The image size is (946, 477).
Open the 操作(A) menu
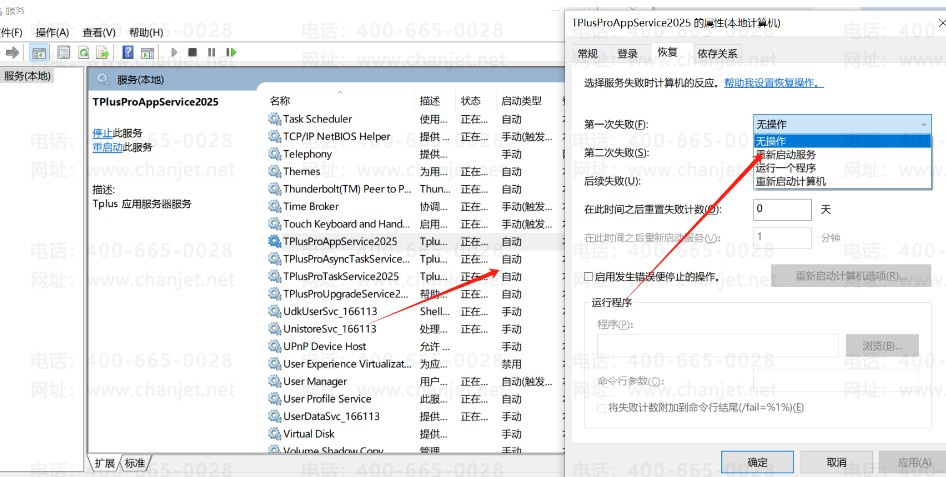(x=52, y=32)
